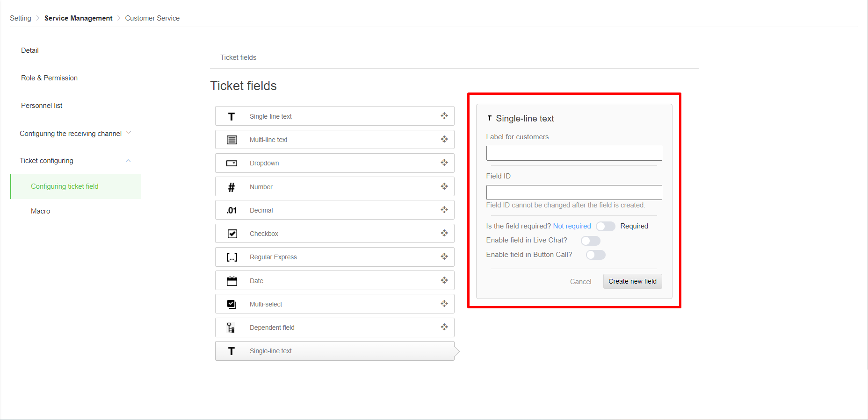Click the Dependent field tree icon
Viewport: 868px width, 420px height.
pyautogui.click(x=231, y=327)
